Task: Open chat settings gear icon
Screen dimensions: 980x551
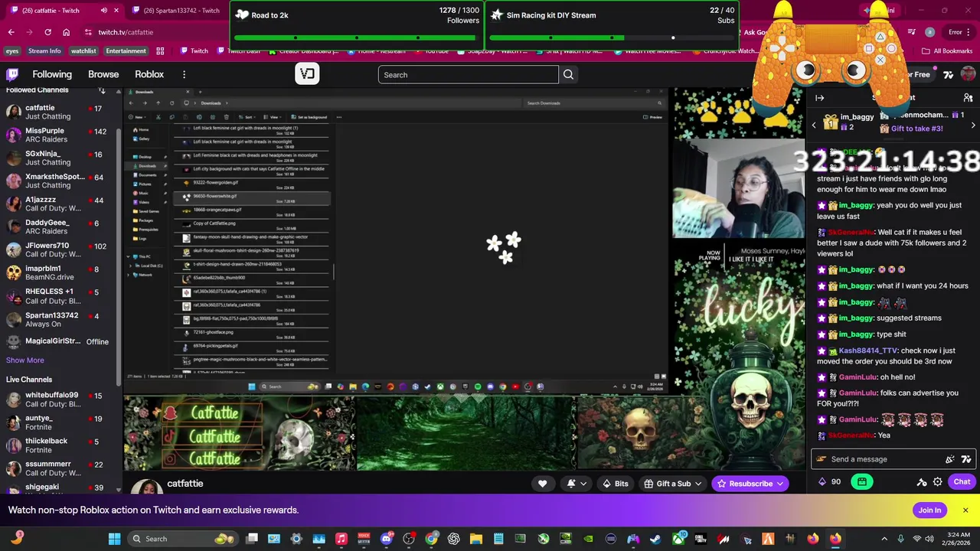Action: coord(938,482)
